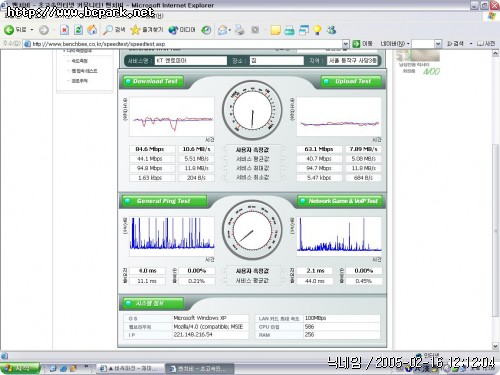This screenshot has width=500, height=375.
Task: Click the download speed graph
Action: [172, 117]
